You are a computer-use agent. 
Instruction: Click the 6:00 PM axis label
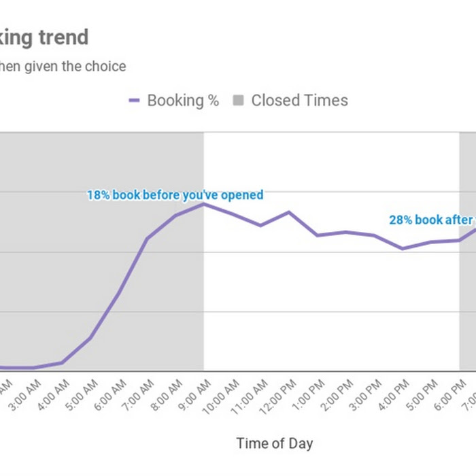tap(450, 394)
